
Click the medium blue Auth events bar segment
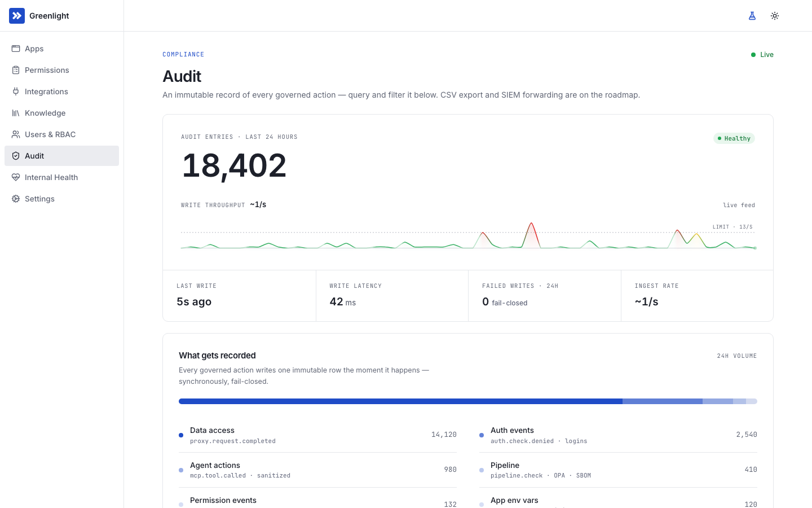click(663, 401)
